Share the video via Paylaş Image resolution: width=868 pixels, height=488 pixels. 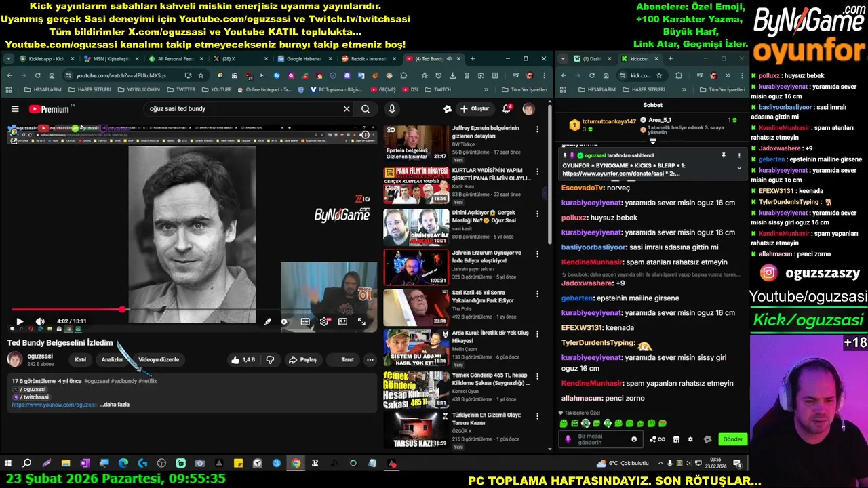coord(302,360)
